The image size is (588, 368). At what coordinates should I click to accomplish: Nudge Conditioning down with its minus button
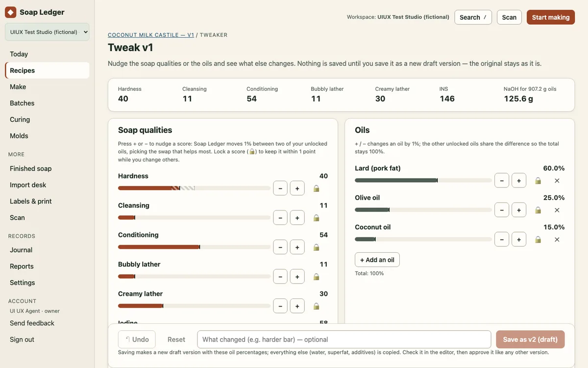pos(280,247)
